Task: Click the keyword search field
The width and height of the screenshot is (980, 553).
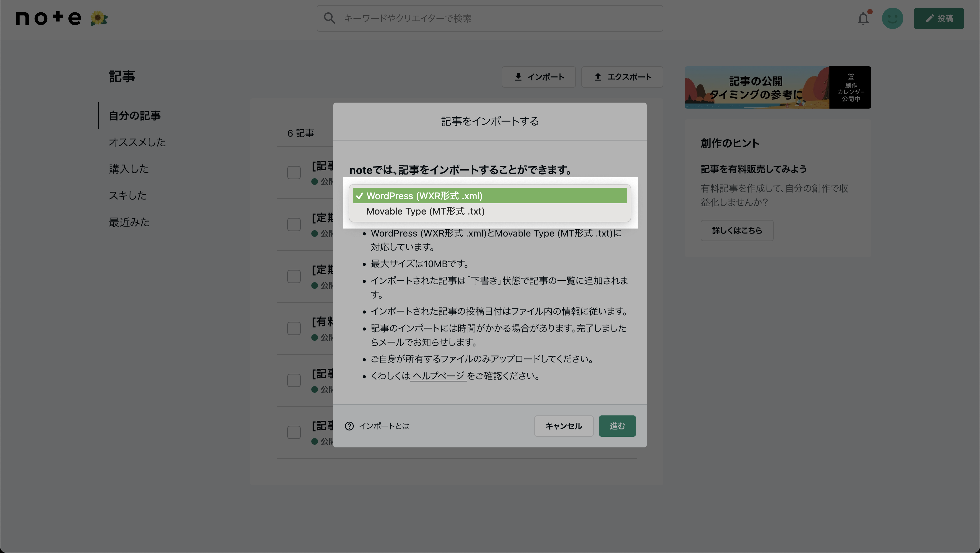Action: click(x=490, y=18)
